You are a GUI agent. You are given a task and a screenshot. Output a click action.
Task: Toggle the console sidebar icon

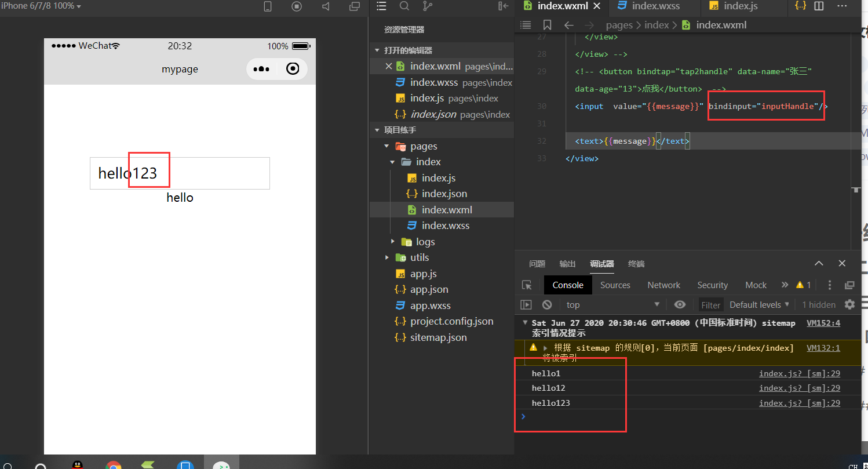pyautogui.click(x=526, y=304)
